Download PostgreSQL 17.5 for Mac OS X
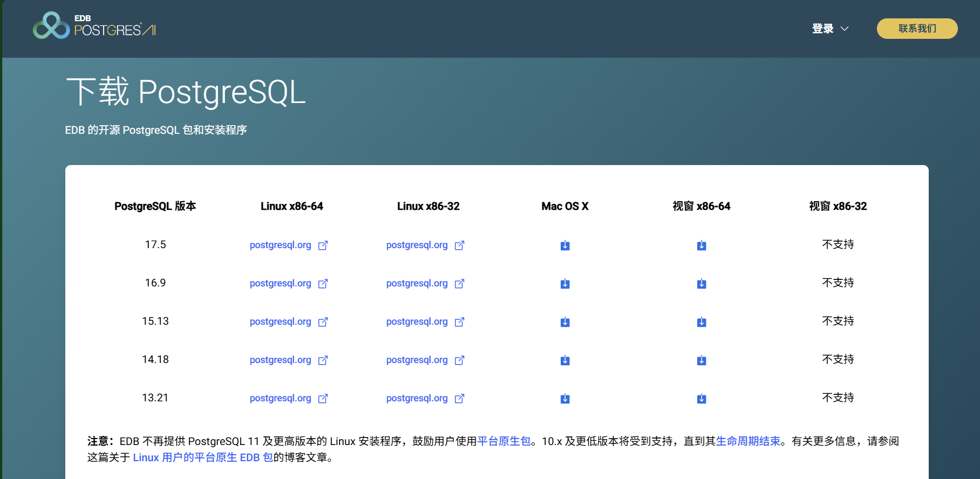The height and width of the screenshot is (479, 980). tap(565, 245)
